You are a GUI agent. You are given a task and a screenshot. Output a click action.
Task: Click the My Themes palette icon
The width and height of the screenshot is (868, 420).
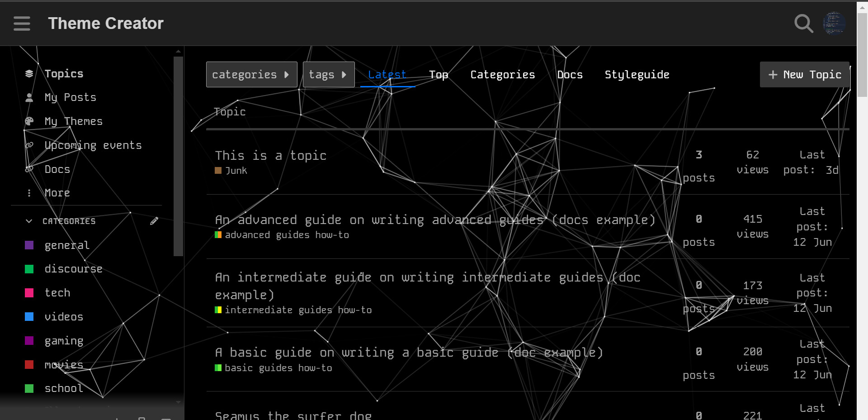click(29, 121)
